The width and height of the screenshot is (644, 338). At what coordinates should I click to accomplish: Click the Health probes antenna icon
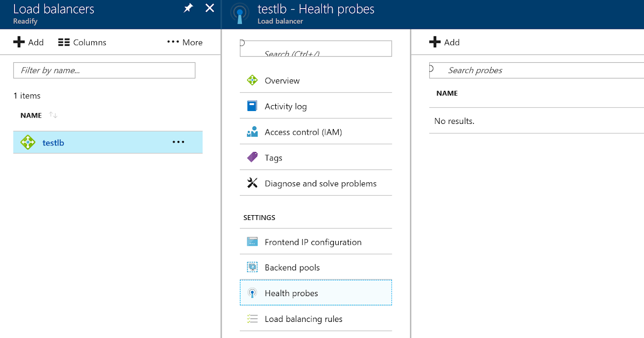tap(252, 293)
